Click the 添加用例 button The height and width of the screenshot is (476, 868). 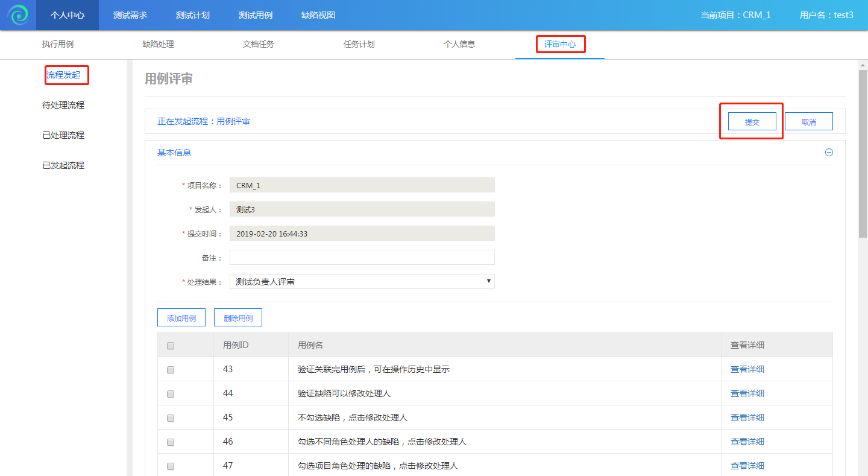pyautogui.click(x=181, y=318)
